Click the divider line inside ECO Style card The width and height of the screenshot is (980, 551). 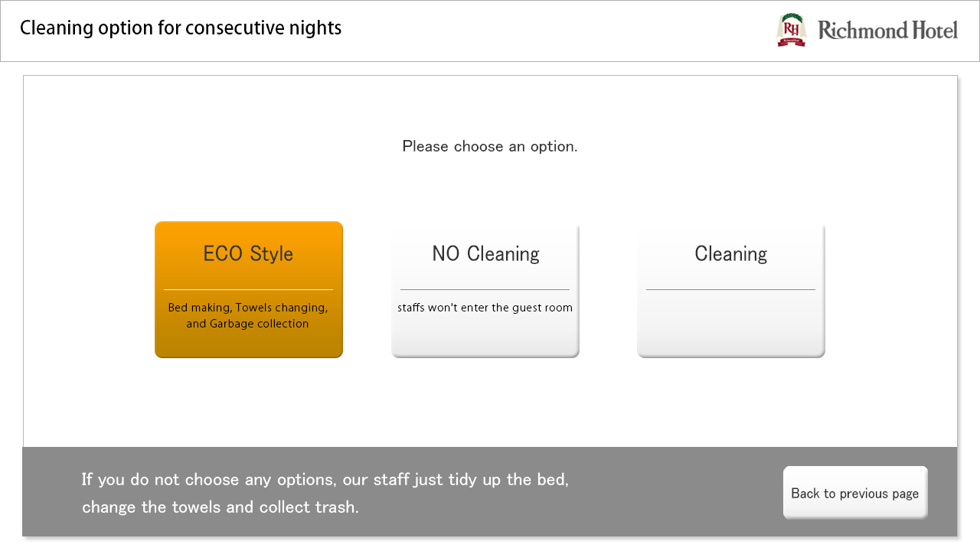click(x=248, y=290)
